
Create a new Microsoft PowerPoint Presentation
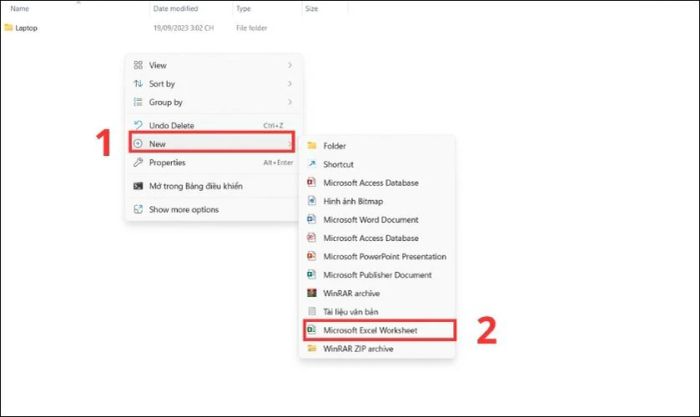[378, 256]
